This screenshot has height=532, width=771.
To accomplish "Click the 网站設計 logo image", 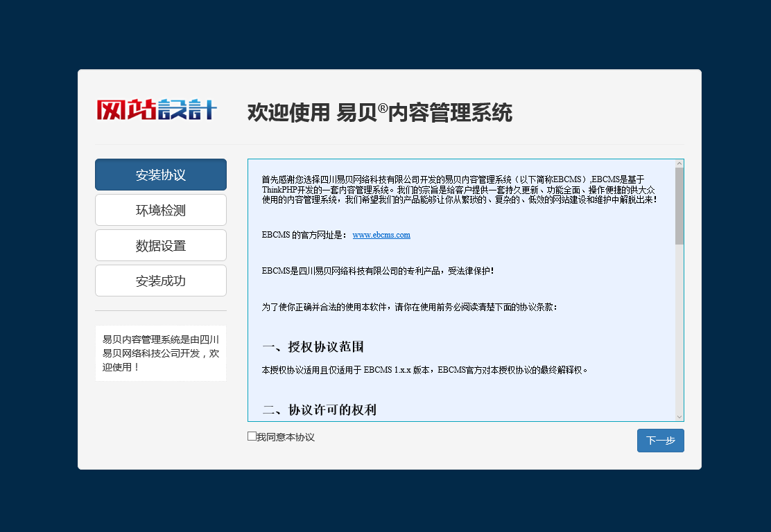I will pyautogui.click(x=157, y=110).
